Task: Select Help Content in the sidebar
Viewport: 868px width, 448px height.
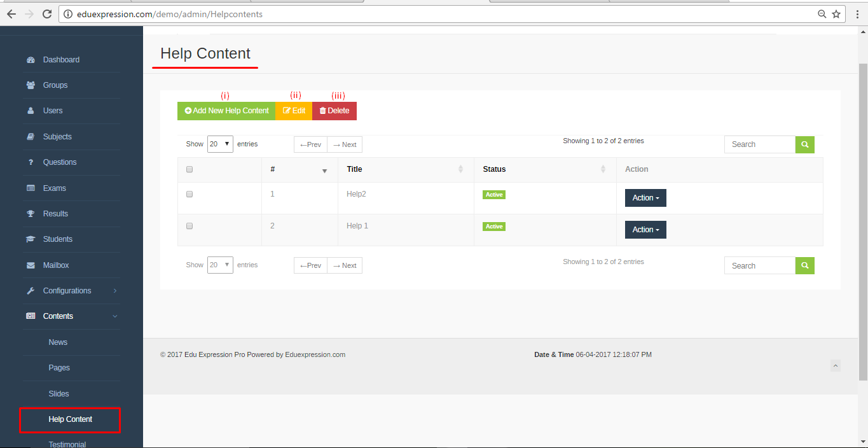Action: (70, 419)
